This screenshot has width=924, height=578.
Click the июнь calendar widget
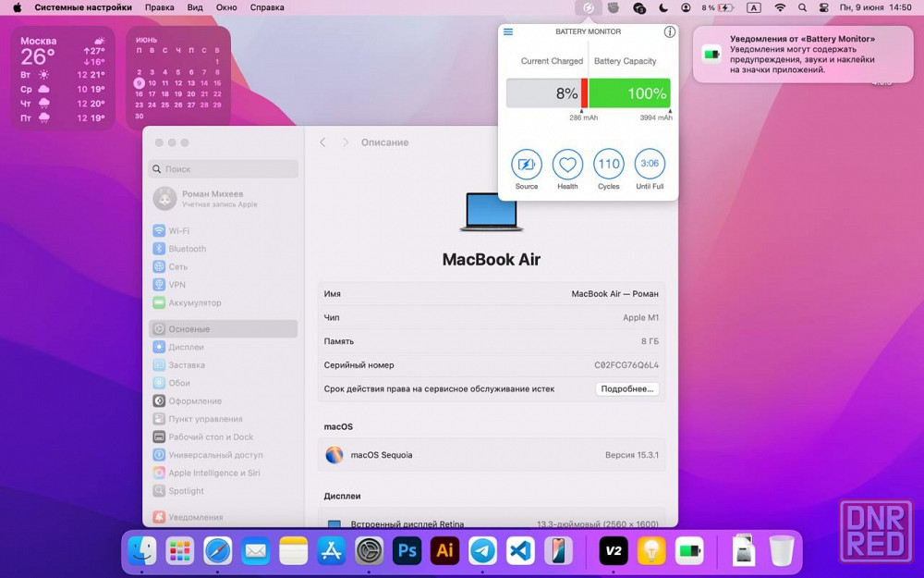click(178, 79)
